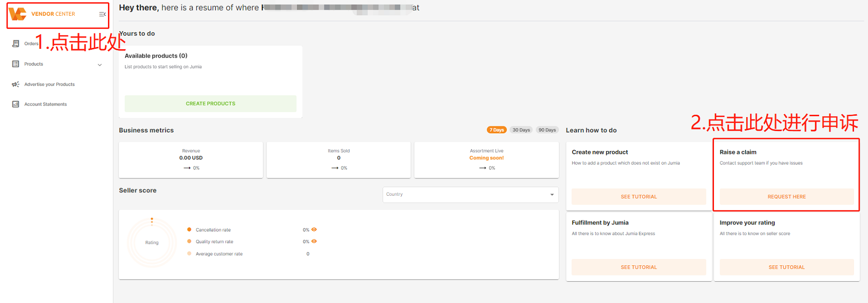Click the Products list icon
The height and width of the screenshot is (303, 868).
[x=16, y=64]
